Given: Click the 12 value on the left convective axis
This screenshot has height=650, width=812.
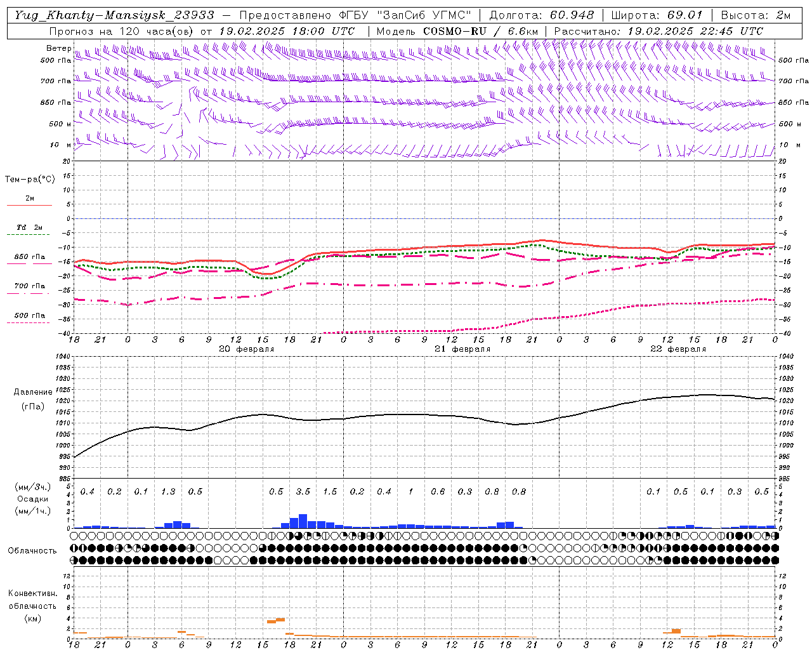Looking at the screenshot, I should coord(67,576).
